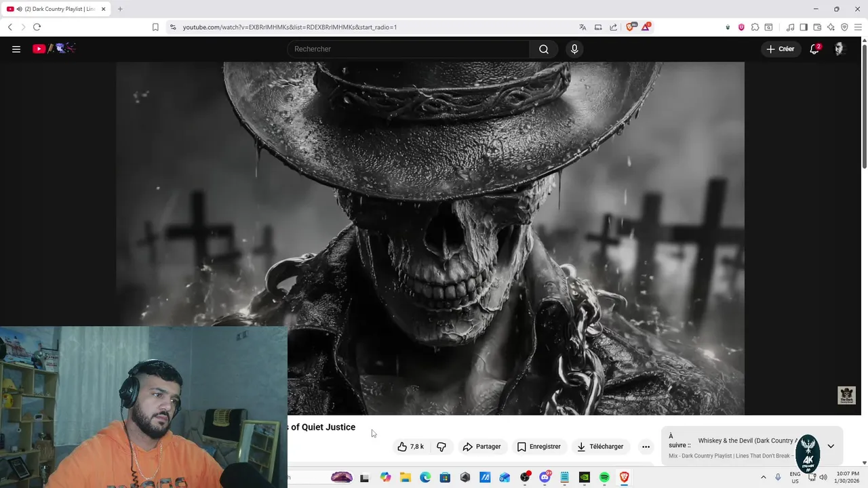Share this page from address bar
The height and width of the screenshot is (488, 868).
[614, 27]
